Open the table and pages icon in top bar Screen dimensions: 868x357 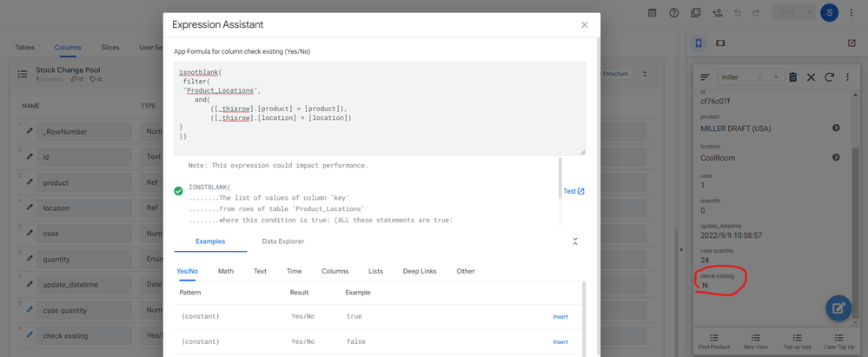tap(696, 13)
